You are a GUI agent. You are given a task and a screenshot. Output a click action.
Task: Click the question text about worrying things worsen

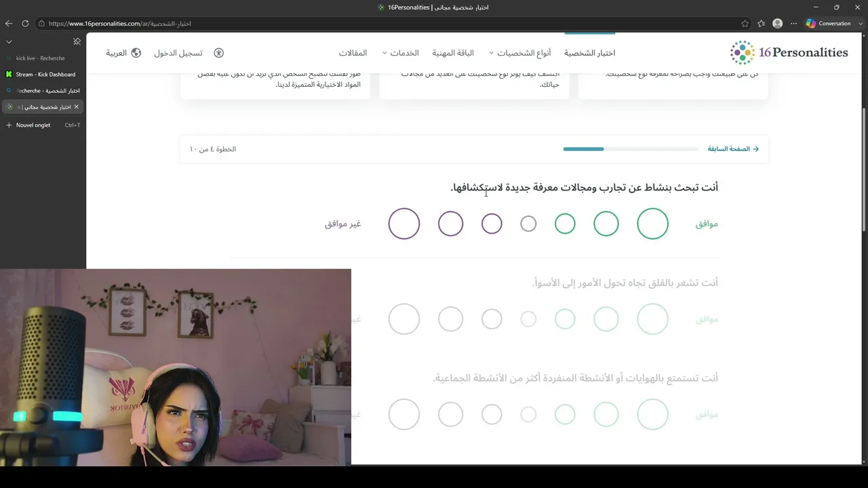(625, 283)
